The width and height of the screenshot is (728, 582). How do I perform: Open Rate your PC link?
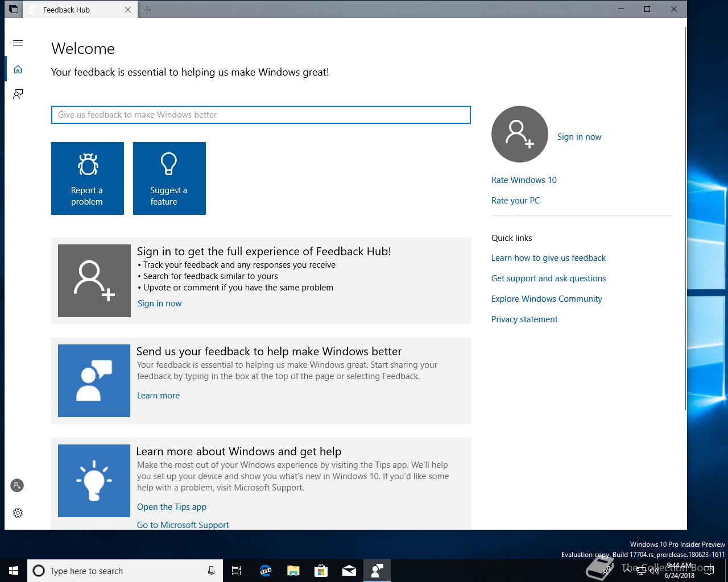(515, 201)
